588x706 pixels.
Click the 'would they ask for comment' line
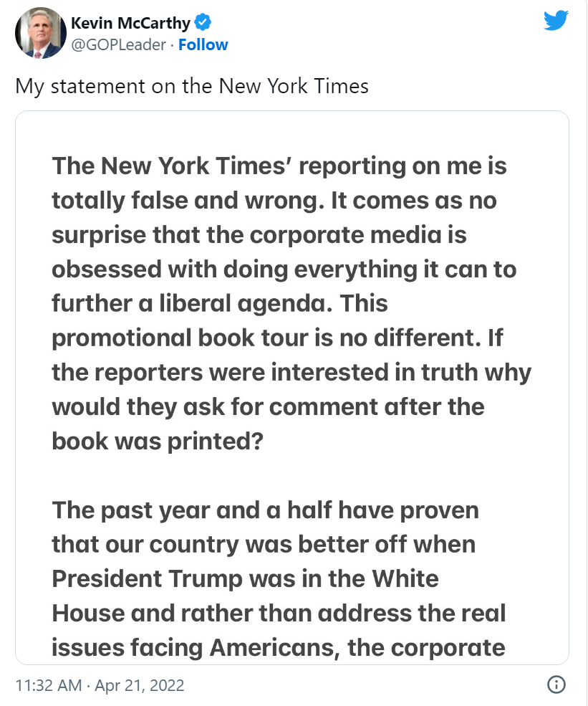(x=268, y=406)
